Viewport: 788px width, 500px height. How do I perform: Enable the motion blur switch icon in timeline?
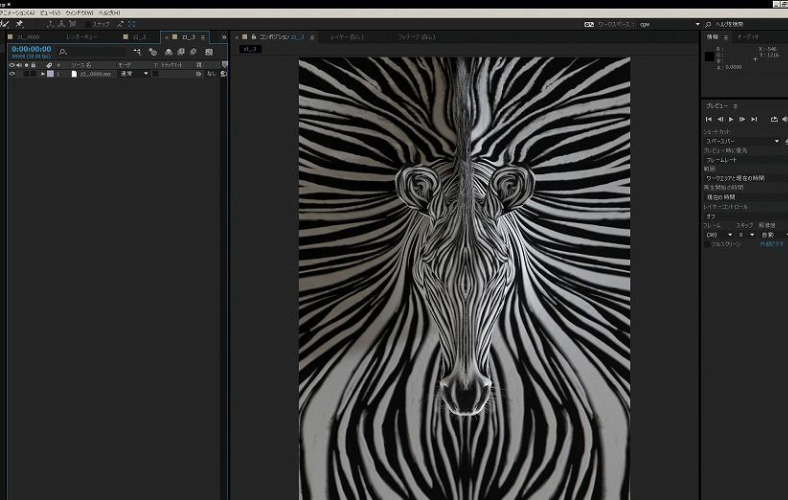(x=193, y=52)
